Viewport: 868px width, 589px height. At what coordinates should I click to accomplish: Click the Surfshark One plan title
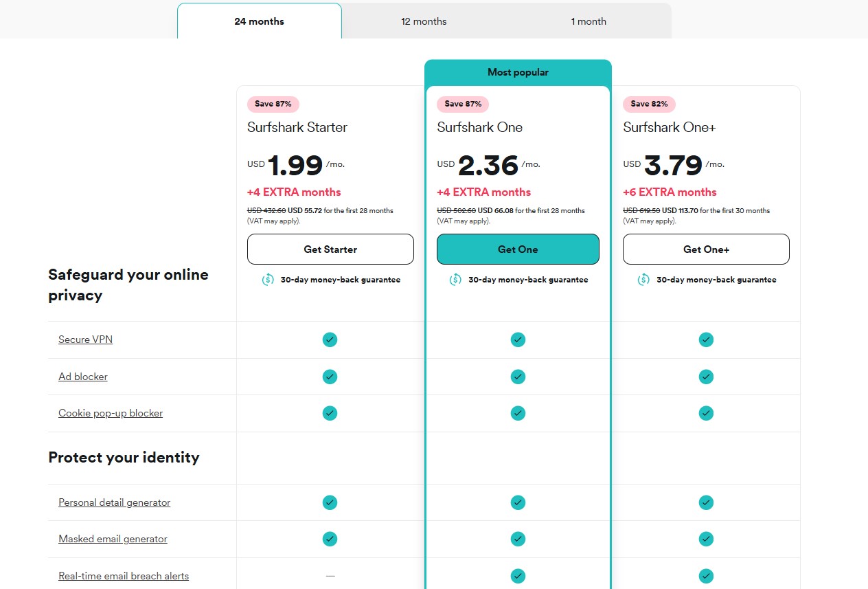[x=479, y=127]
